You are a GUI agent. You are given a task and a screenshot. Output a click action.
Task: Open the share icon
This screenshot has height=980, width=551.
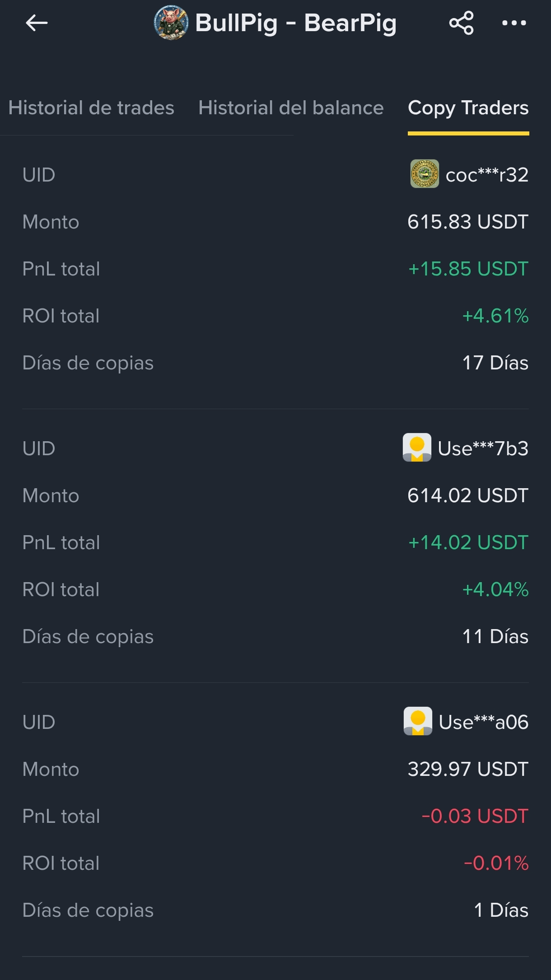pyautogui.click(x=461, y=23)
